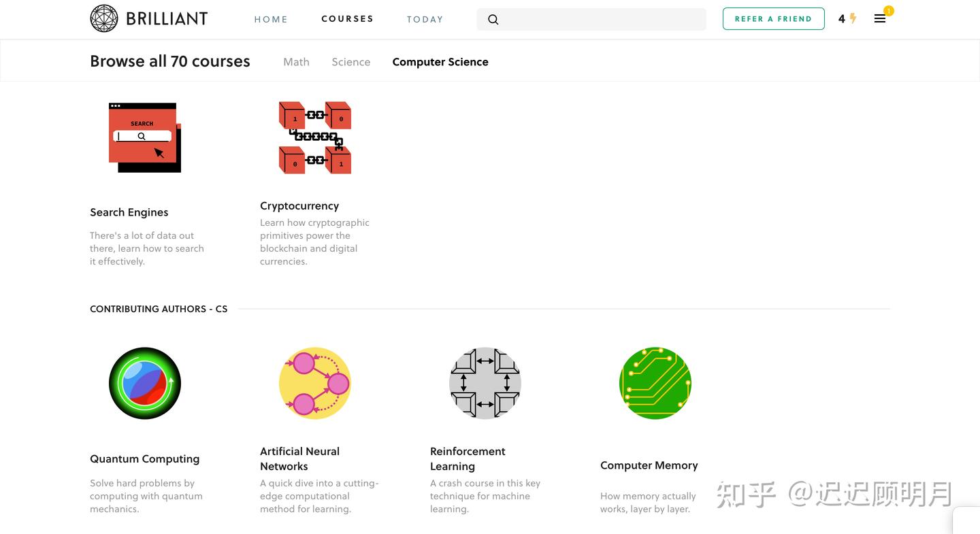The image size is (980, 534).
Task: Click the streak lightning bolt icon
Action: pos(853,19)
